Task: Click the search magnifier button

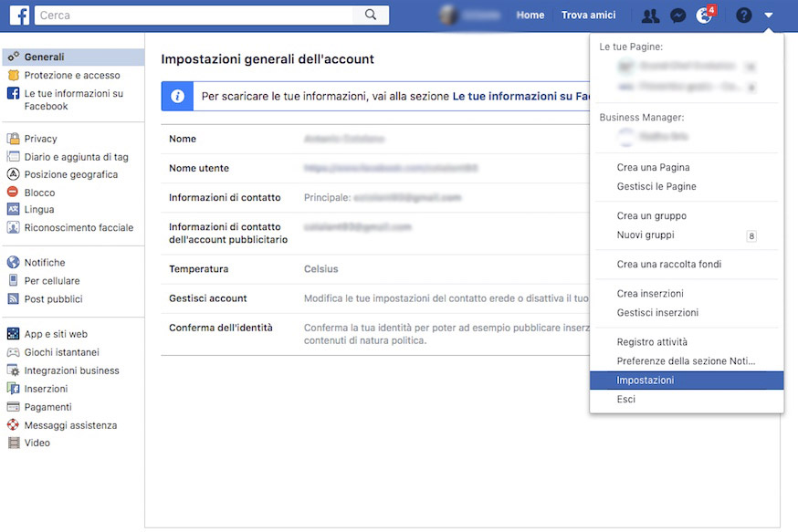Action: 371,15
